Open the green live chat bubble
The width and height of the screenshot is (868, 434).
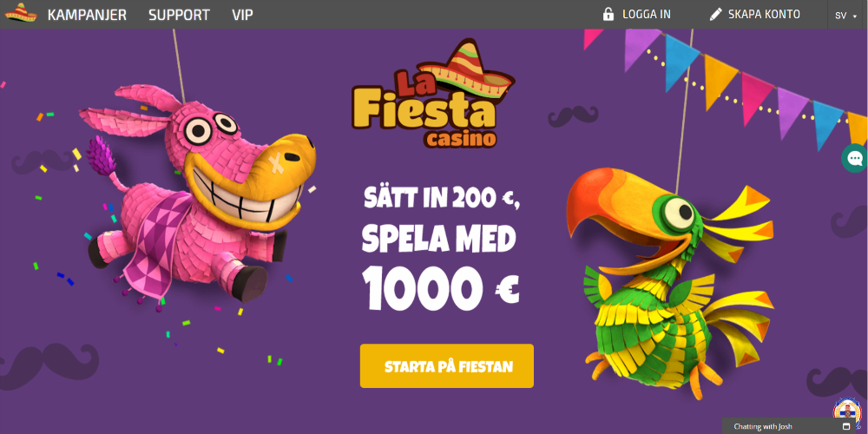855,159
